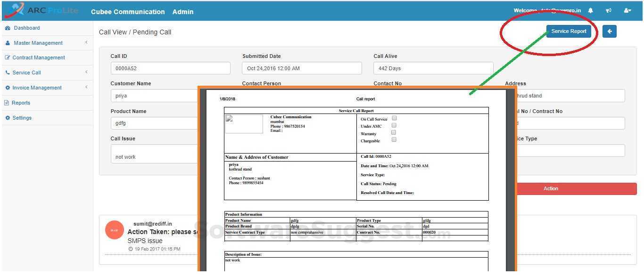The image size is (644, 276).
Task: Open the Admin menu
Action: tap(183, 12)
